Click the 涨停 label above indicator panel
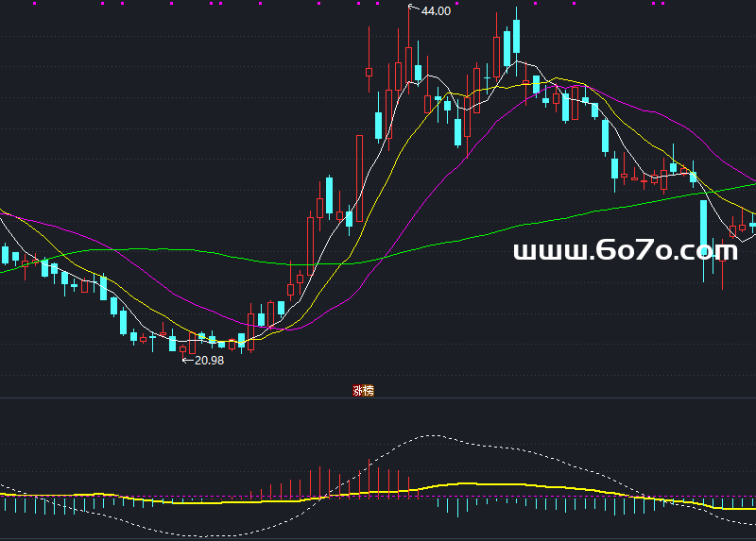The height and width of the screenshot is (541, 756). [x=363, y=391]
